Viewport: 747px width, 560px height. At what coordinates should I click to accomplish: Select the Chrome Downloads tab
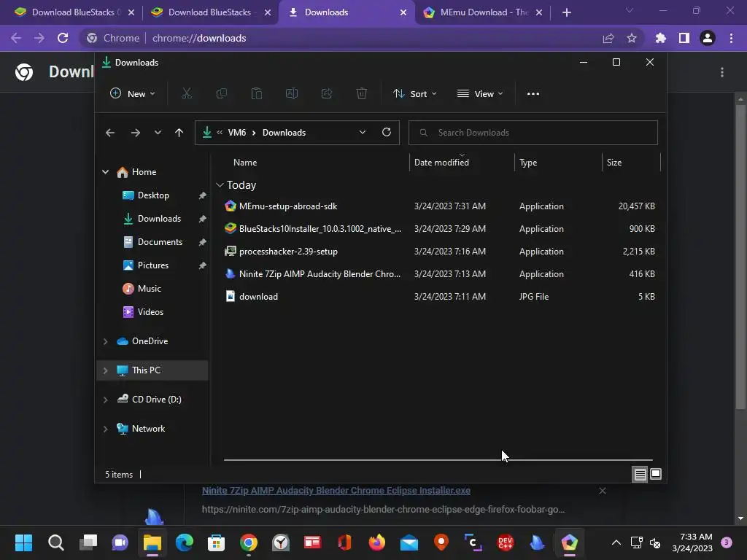(347, 12)
